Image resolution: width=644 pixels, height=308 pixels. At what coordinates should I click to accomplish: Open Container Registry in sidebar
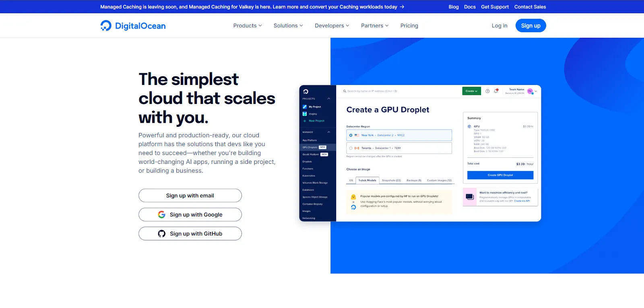(x=312, y=204)
